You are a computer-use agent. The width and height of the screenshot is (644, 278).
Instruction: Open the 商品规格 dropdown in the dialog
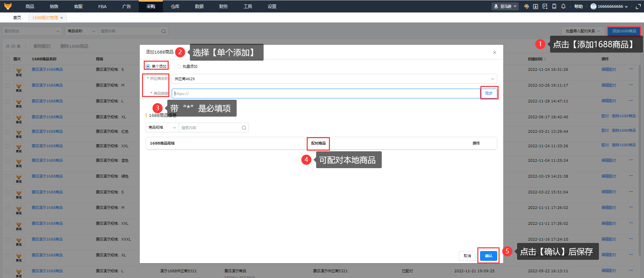point(162,128)
